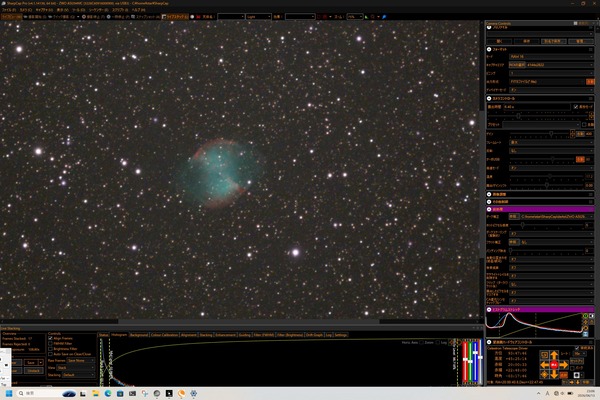The width and height of the screenshot is (600, 400).
Task: Move the mount down with the arrow
Action: (554, 374)
